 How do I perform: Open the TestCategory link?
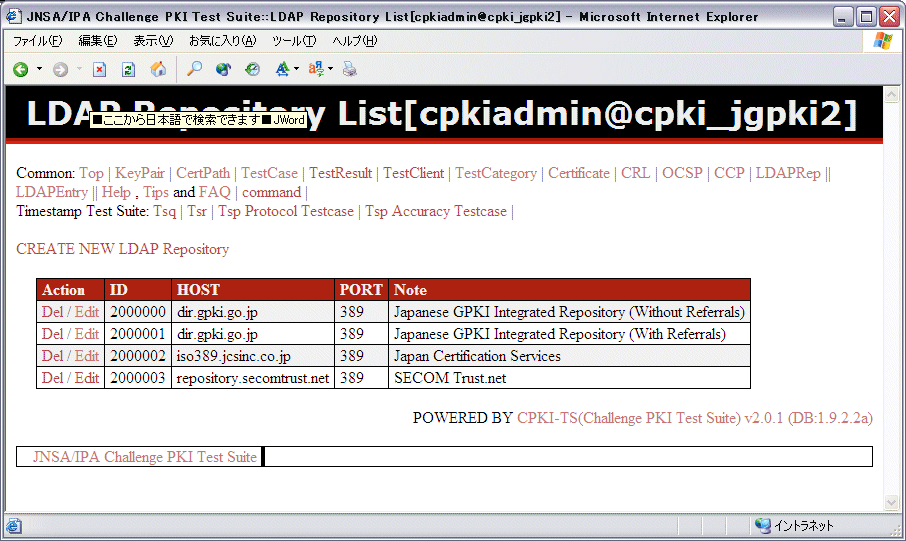(496, 173)
